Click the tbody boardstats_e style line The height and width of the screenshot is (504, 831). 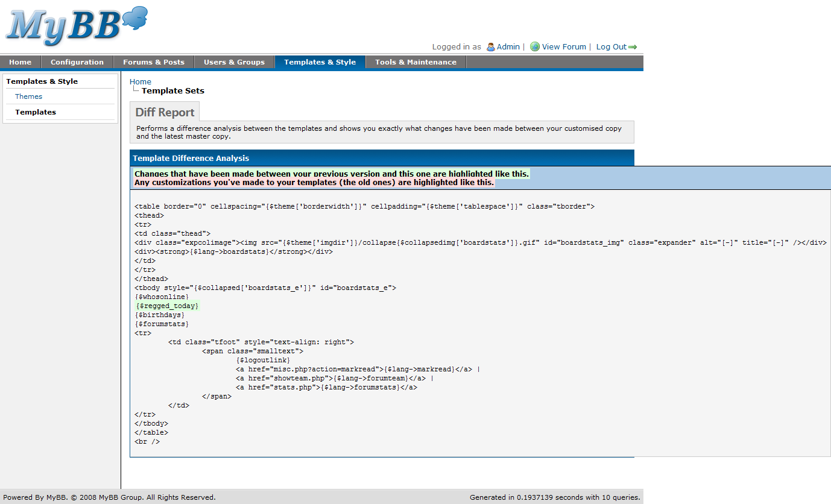(x=265, y=288)
